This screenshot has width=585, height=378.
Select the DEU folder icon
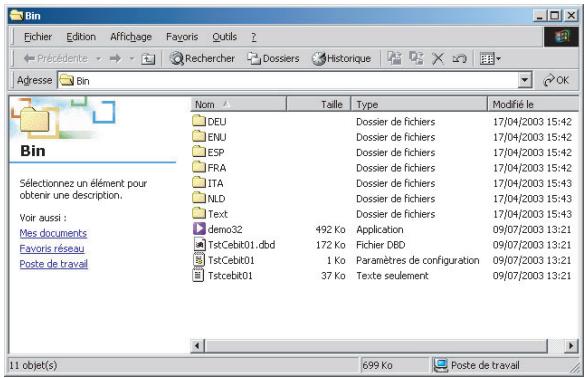[199, 121]
